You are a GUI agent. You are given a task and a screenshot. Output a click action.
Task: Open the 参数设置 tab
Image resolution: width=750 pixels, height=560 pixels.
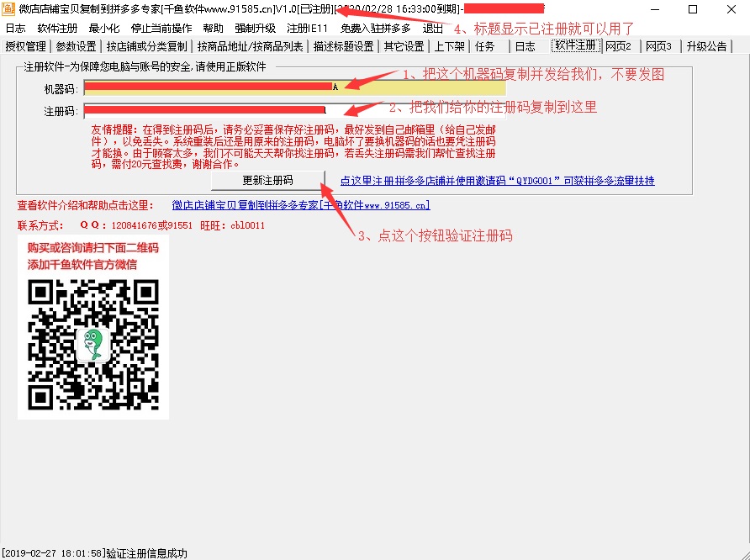click(76, 46)
